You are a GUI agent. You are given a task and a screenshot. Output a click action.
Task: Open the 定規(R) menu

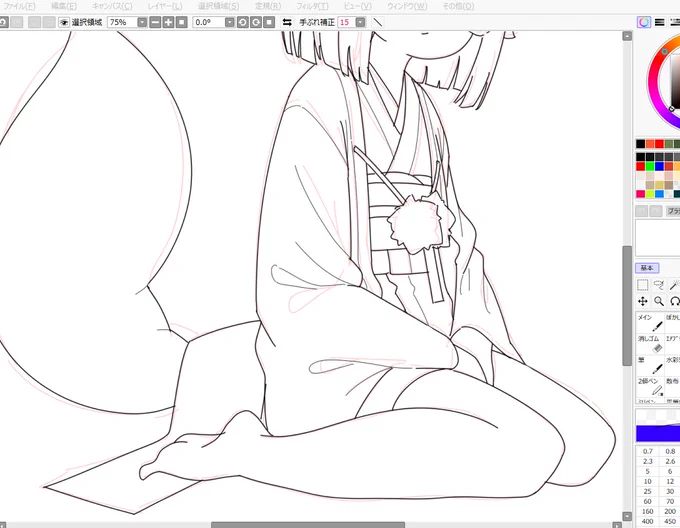coord(268,6)
